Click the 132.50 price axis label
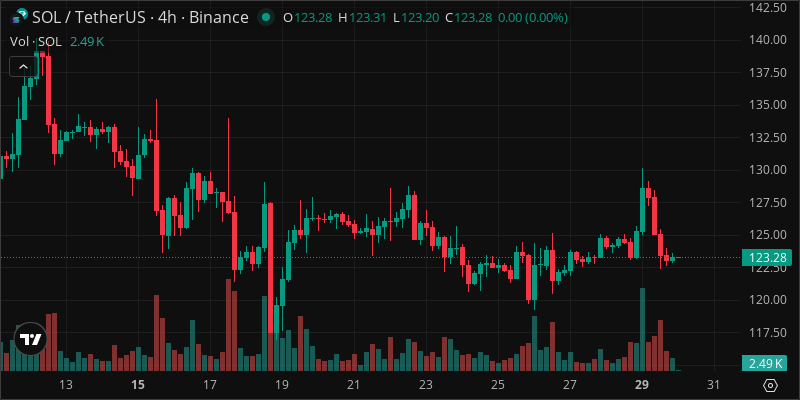 767,137
